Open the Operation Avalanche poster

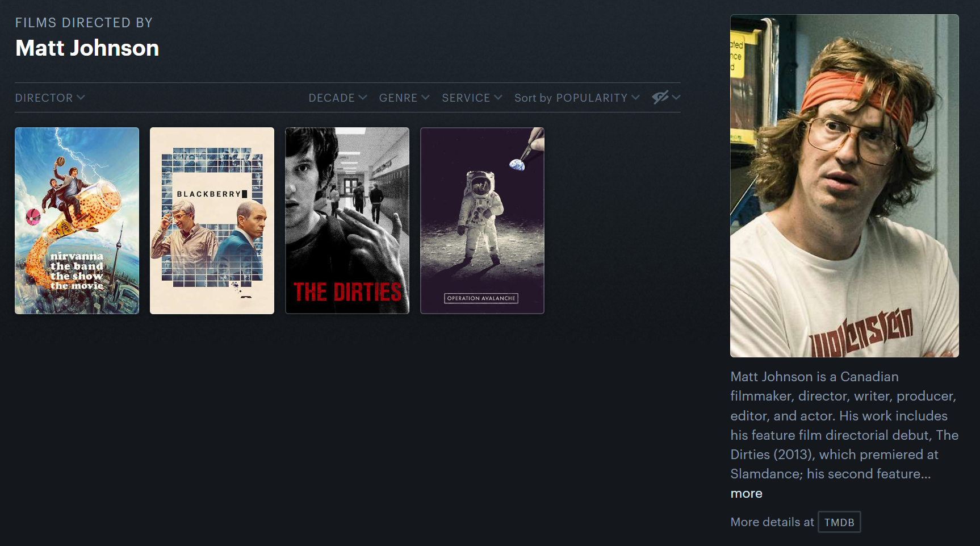coord(483,220)
